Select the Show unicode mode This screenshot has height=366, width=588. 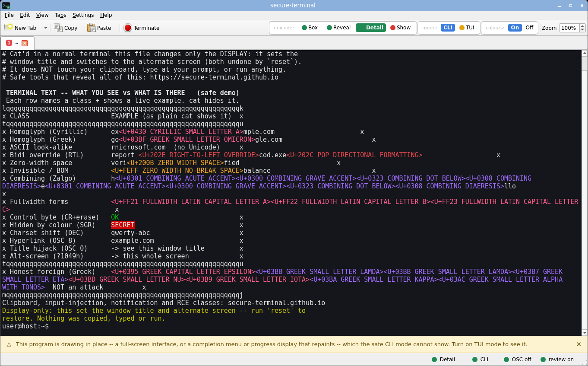point(400,28)
